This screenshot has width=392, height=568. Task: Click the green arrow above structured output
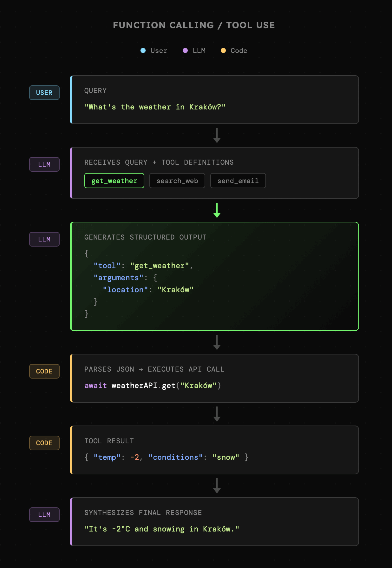point(217,210)
